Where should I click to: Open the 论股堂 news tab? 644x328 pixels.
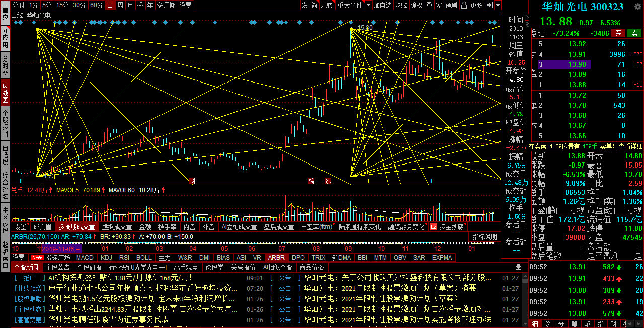[214, 267]
